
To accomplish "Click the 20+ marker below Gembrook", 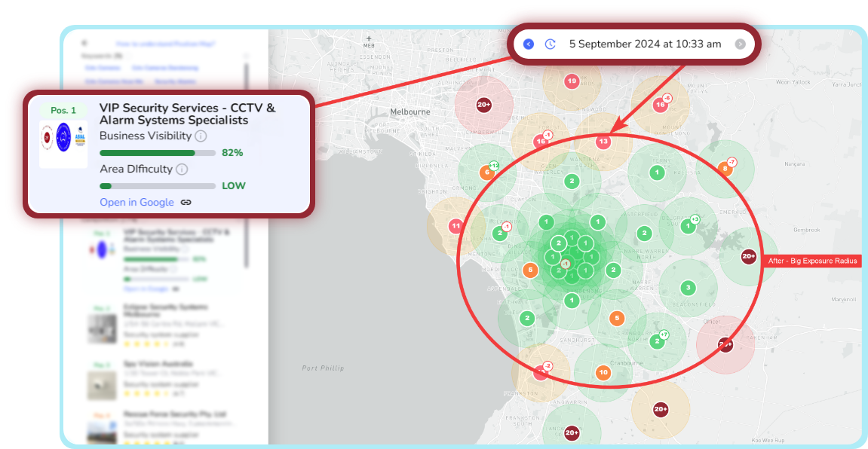I will click(x=748, y=256).
